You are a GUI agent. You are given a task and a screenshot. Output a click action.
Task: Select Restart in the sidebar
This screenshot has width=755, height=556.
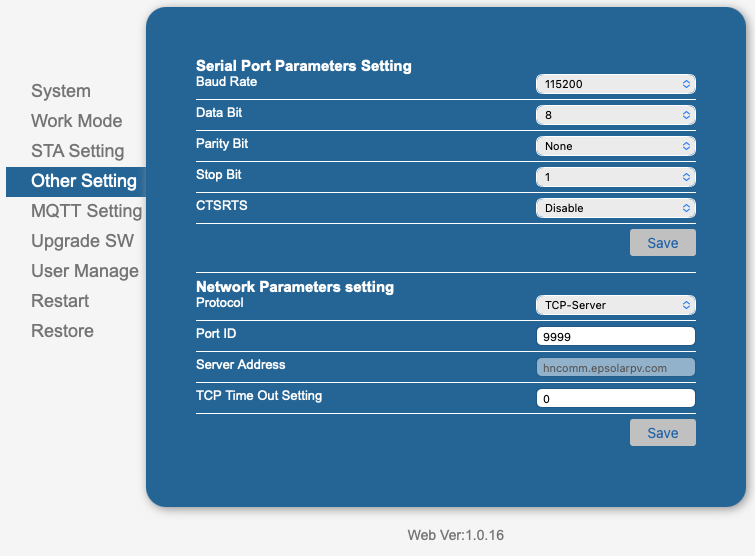tap(60, 301)
